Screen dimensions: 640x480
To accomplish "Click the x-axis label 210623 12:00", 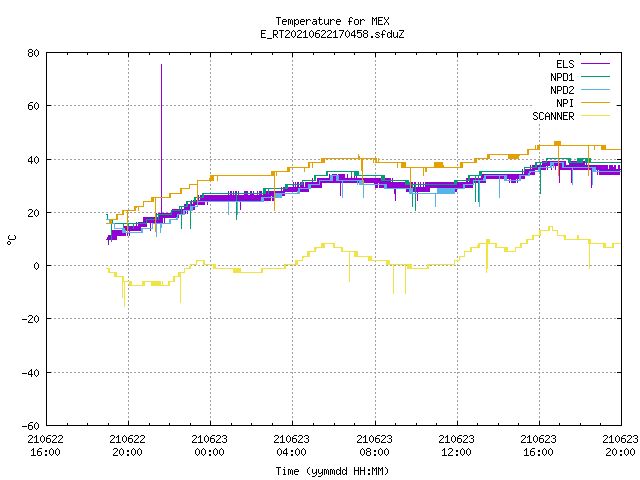I will [457, 446].
